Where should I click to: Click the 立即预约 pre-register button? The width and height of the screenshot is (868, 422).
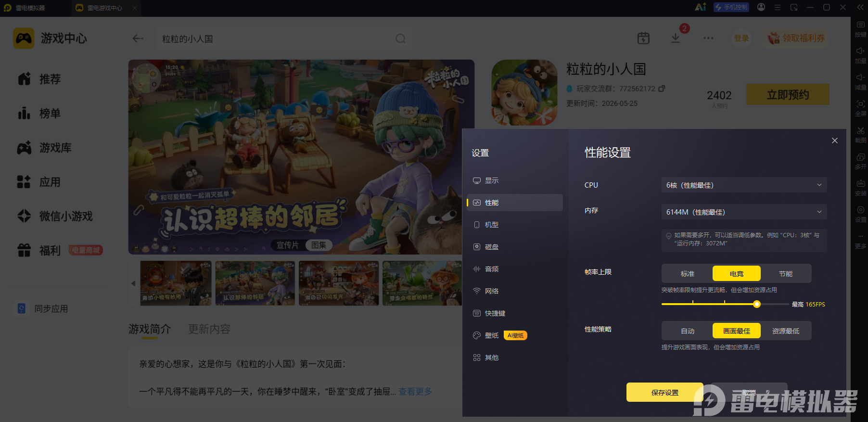[x=788, y=94]
